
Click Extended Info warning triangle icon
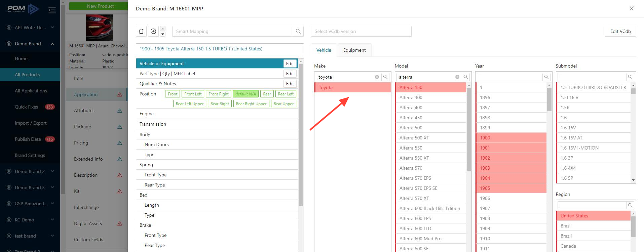pos(120,159)
